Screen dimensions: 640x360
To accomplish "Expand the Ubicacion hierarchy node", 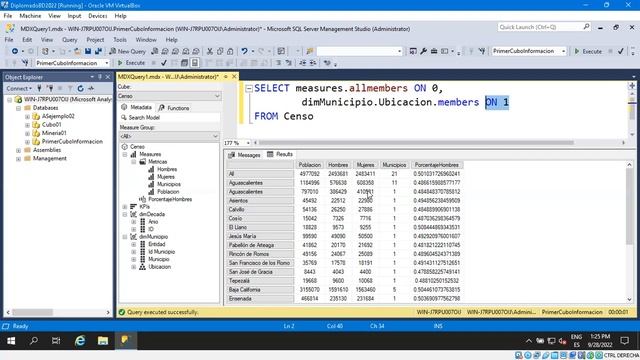I will point(134,267).
